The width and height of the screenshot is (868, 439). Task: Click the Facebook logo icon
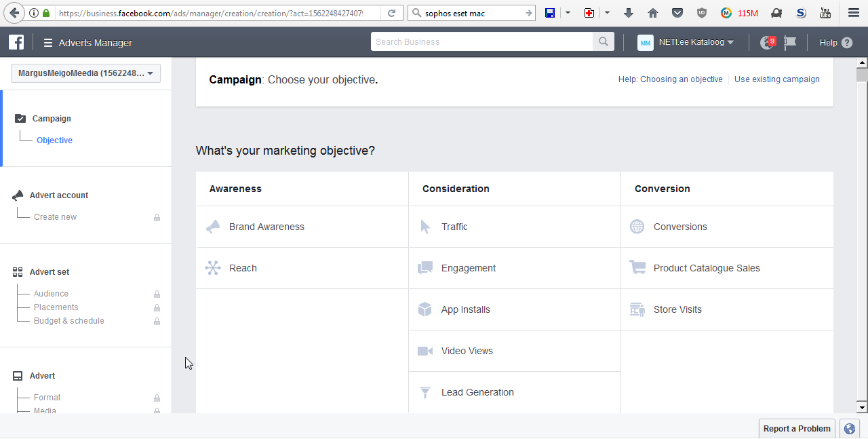tap(16, 42)
